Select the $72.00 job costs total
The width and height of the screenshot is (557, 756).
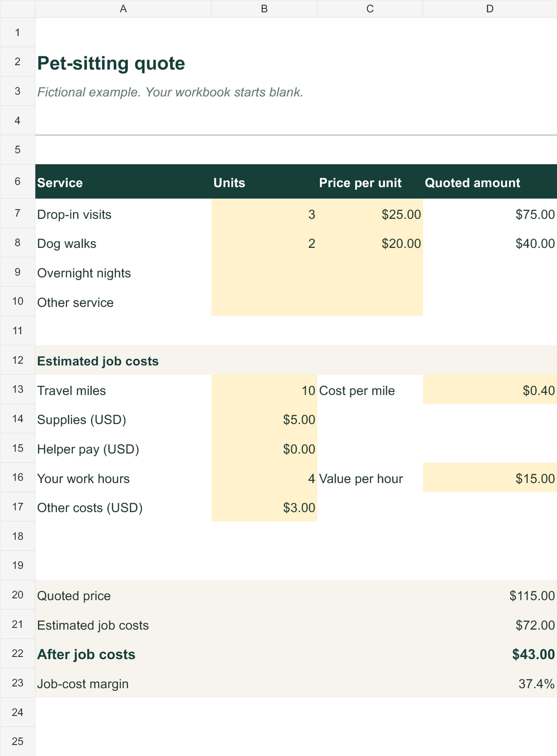point(490,624)
